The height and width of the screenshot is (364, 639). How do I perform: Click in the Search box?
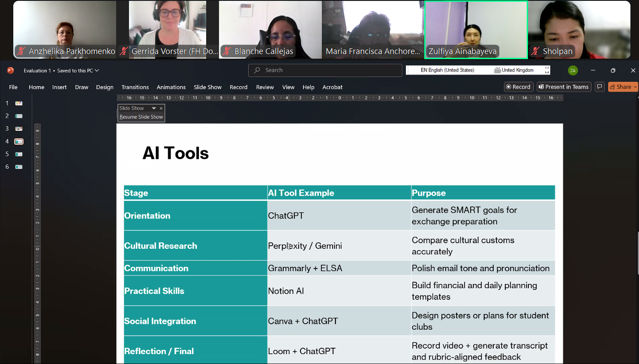[x=325, y=70]
